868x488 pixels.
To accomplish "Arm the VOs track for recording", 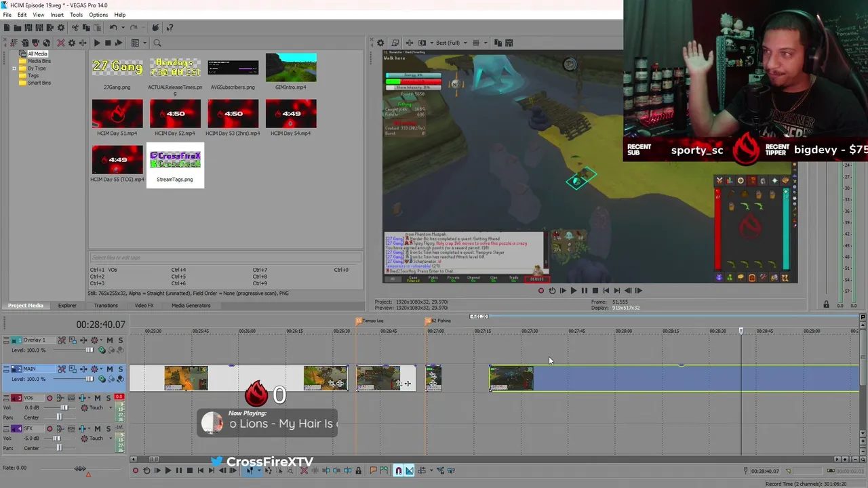I will click(50, 398).
